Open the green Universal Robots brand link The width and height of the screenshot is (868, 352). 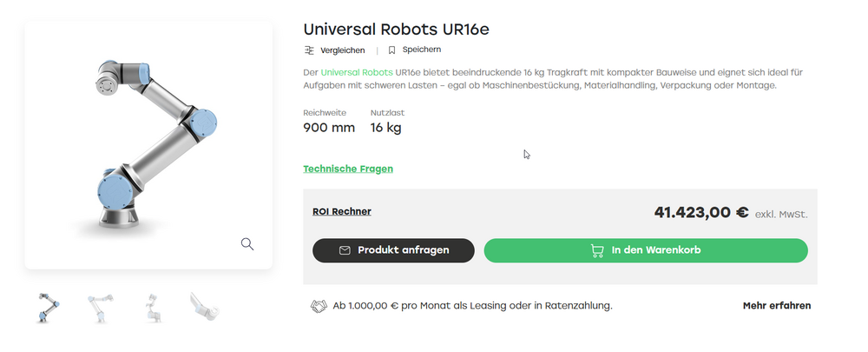[x=356, y=71]
